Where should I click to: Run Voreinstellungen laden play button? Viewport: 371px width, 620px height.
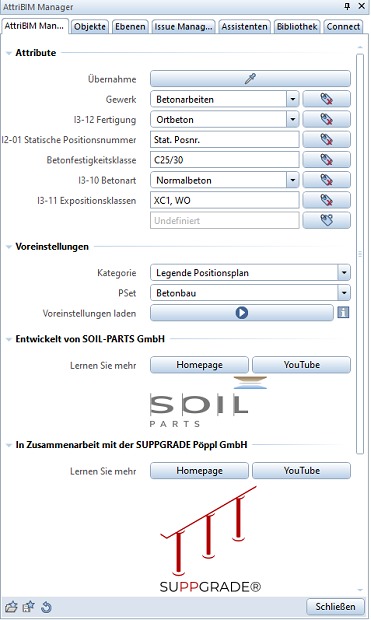(x=242, y=313)
